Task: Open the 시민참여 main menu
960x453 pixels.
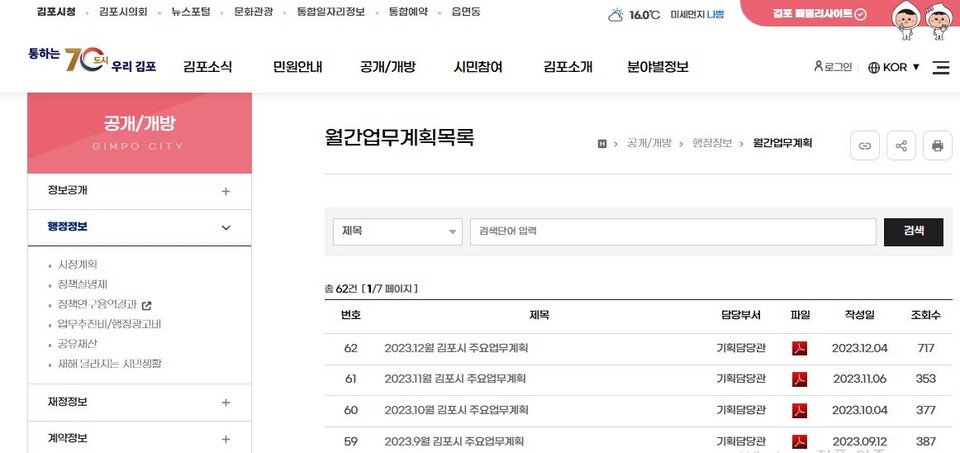Action: coord(478,67)
